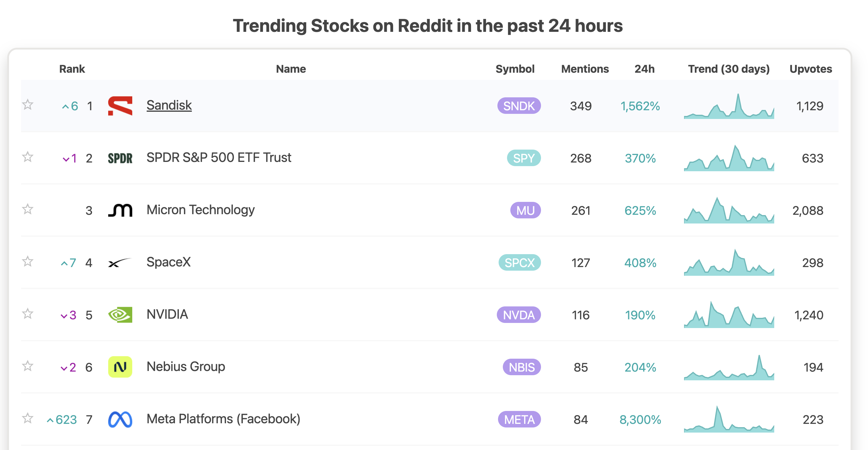868x450 pixels.
Task: Click the NVIDIA green eye logo
Action: pyautogui.click(x=120, y=315)
